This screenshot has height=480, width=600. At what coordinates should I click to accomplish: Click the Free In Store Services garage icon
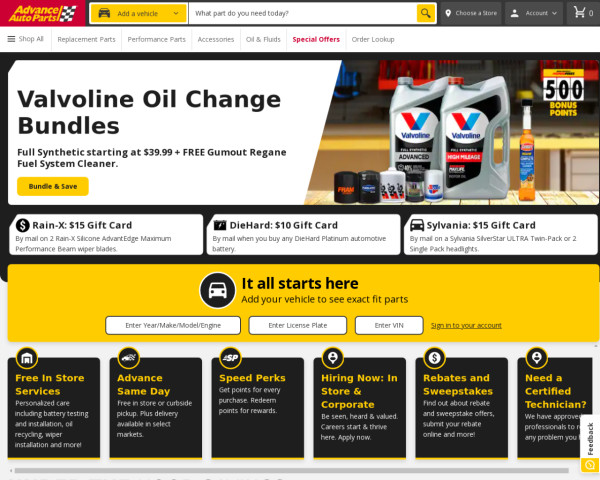pyautogui.click(x=27, y=358)
